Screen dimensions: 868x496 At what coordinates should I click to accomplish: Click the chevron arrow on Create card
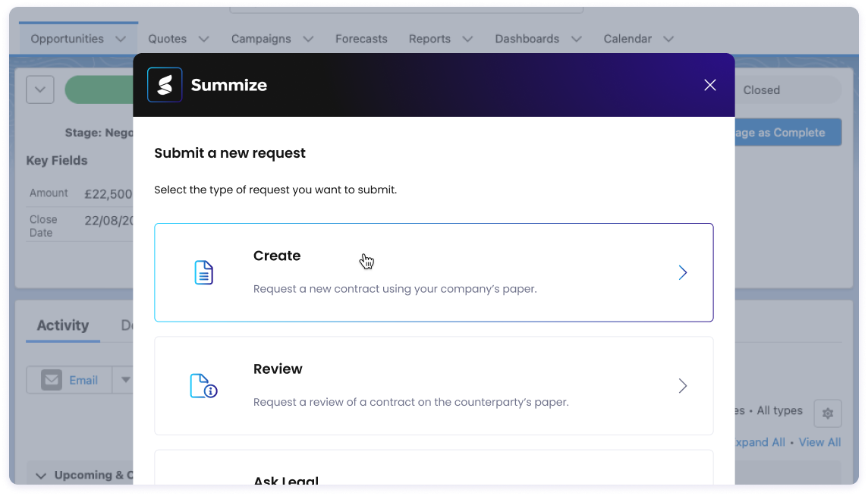(x=683, y=272)
